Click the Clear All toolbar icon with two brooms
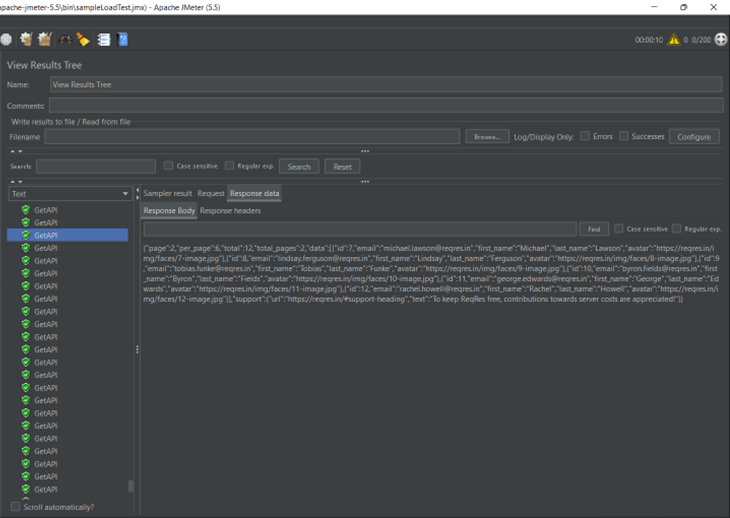Screen dimensions: 730x518 pos(45,40)
